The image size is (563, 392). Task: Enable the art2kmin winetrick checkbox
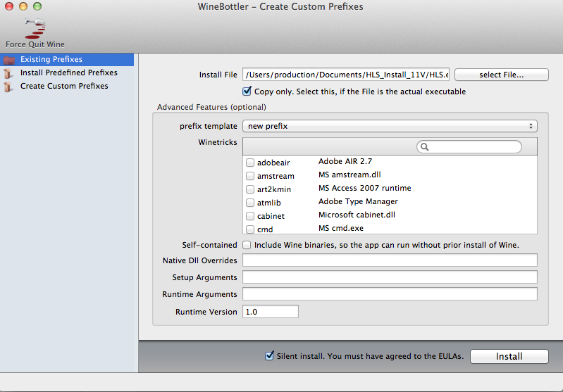[250, 189]
